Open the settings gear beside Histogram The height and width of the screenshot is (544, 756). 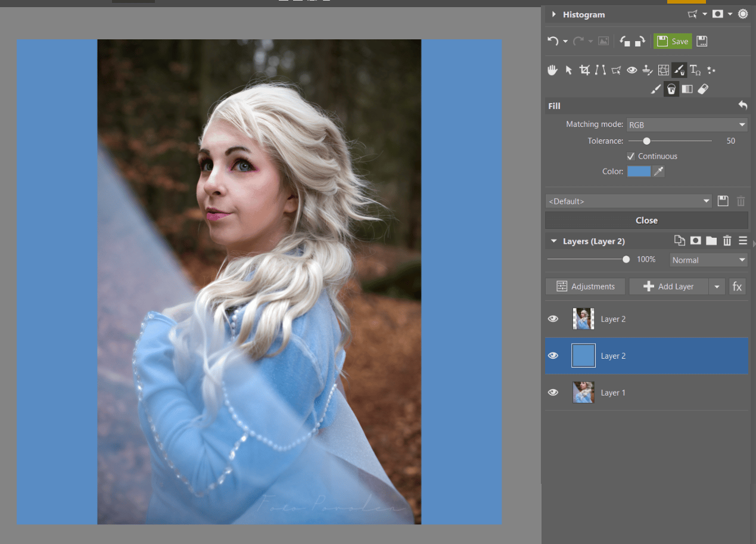pos(743,14)
